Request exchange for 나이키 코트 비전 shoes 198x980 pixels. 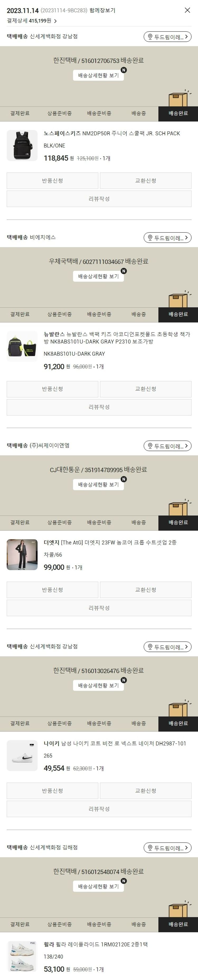pos(145,791)
